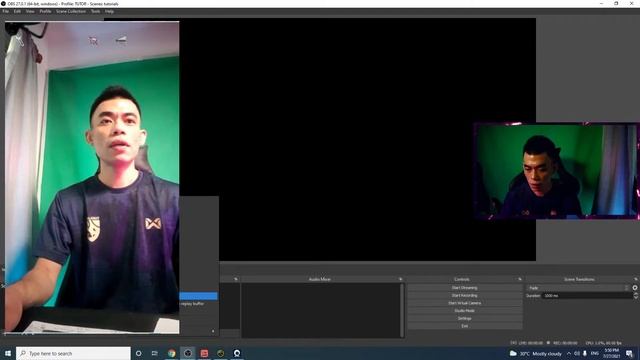Open the weather widget Mostly cloudy

click(536, 353)
